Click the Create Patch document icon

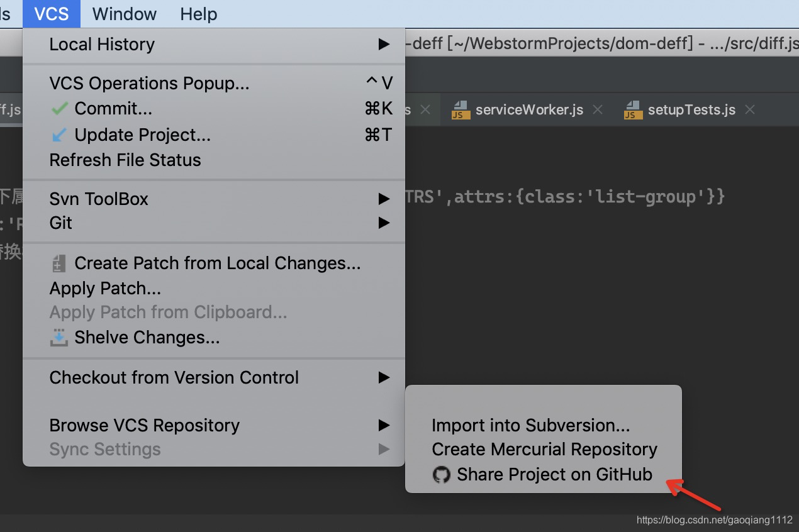pyautogui.click(x=59, y=263)
